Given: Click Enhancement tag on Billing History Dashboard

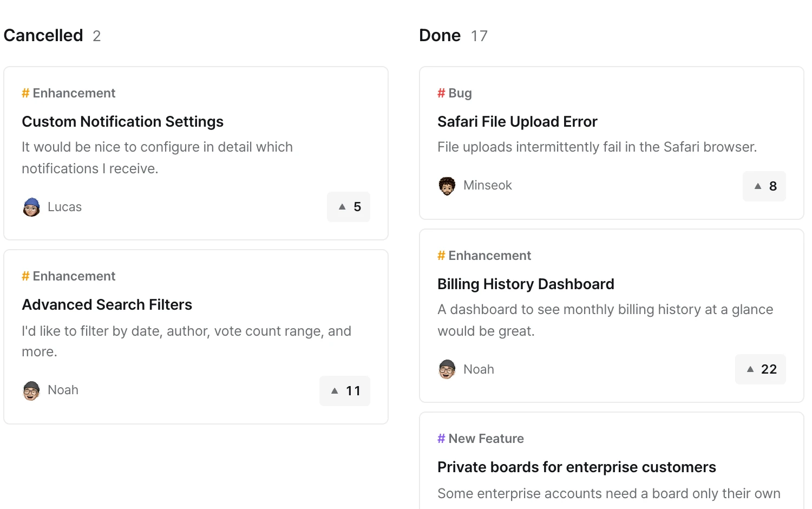Looking at the screenshot, I should (x=484, y=256).
